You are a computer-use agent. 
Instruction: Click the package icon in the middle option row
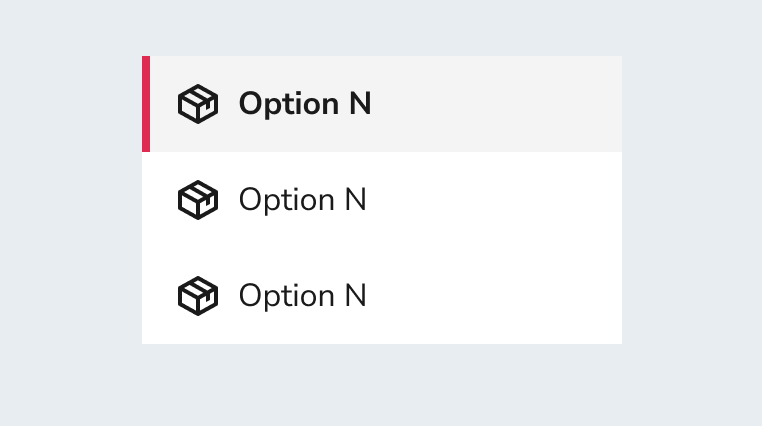tap(198, 200)
